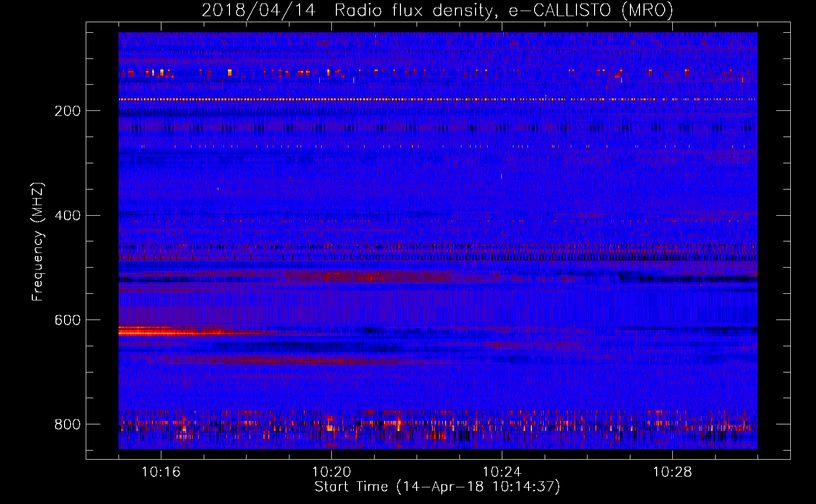The width and height of the screenshot is (816, 504).
Task: Click the 10:28 time tick label
Action: pos(672,472)
